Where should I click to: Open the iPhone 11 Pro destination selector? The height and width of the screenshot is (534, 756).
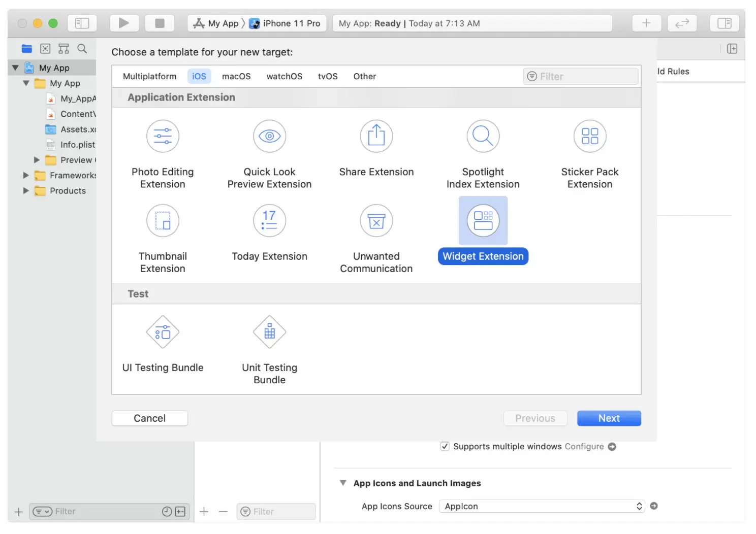pos(285,23)
